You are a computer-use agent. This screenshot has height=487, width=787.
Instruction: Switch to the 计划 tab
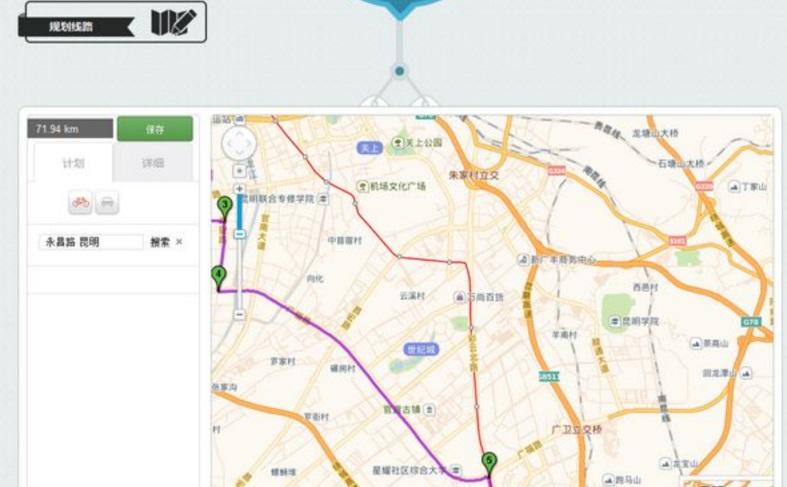tap(73, 163)
